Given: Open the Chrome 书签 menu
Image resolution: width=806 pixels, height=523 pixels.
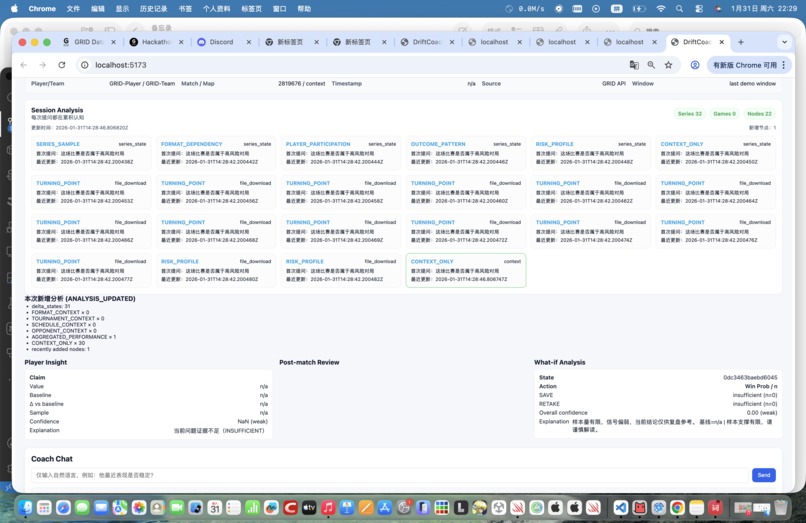Looking at the screenshot, I should [x=185, y=9].
